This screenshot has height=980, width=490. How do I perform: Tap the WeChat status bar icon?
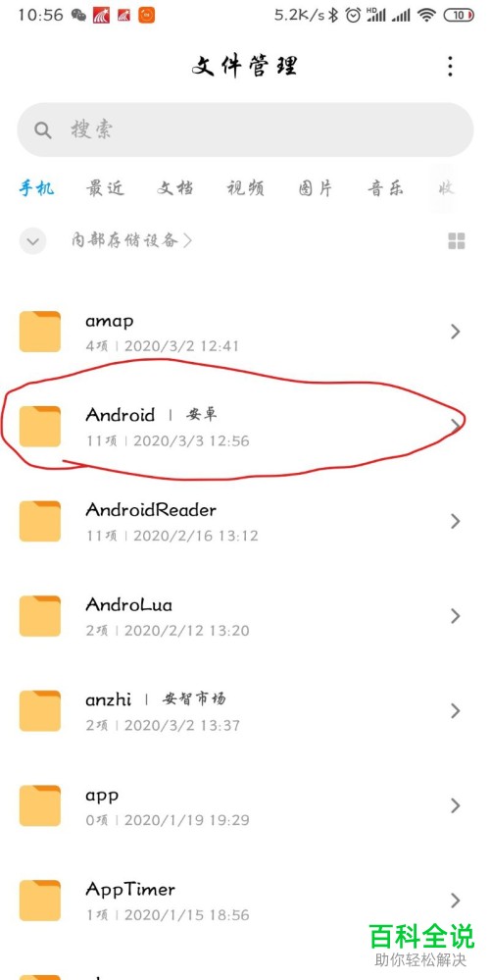(x=78, y=15)
